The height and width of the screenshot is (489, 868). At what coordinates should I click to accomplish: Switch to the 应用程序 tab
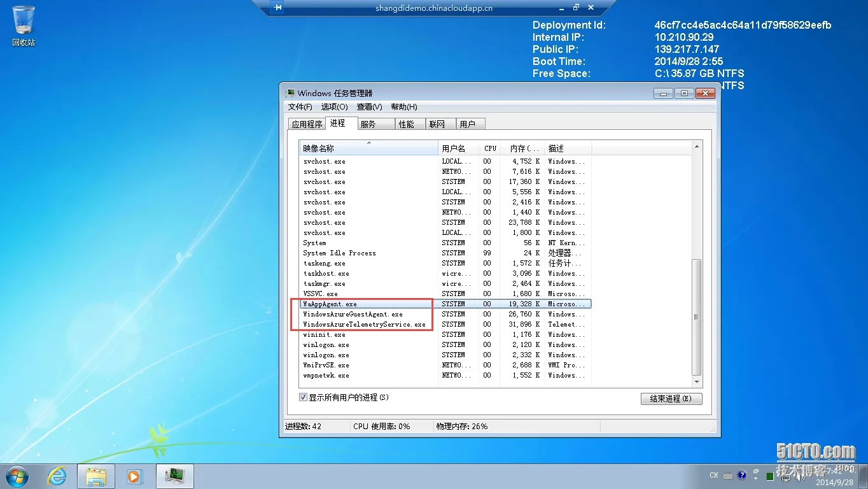click(x=307, y=124)
